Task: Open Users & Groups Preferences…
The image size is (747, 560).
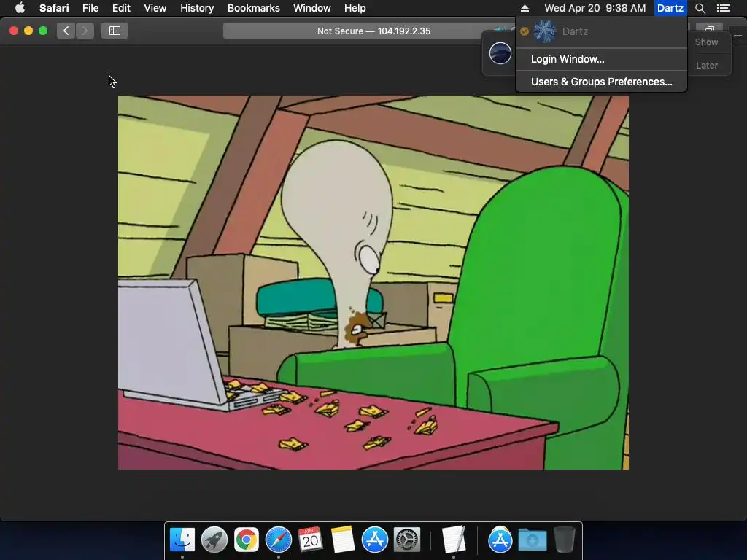Action: click(601, 82)
